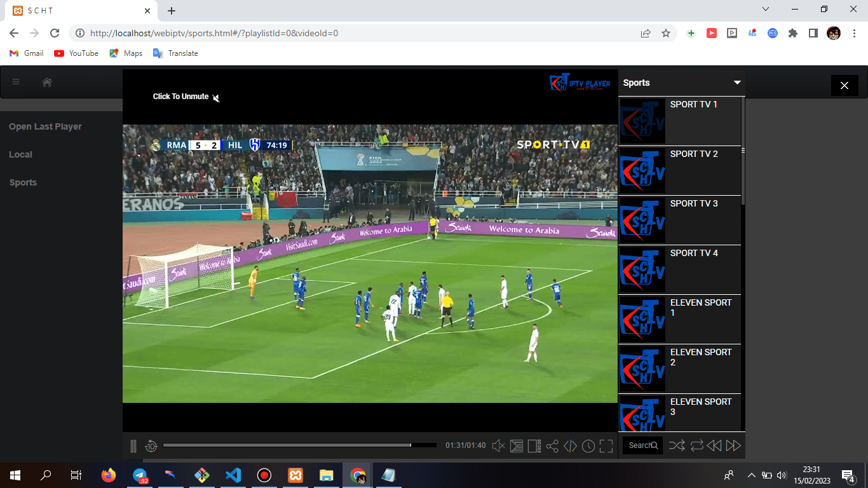The height and width of the screenshot is (488, 868).
Task: Open Firefox from the taskbar
Action: [109, 475]
